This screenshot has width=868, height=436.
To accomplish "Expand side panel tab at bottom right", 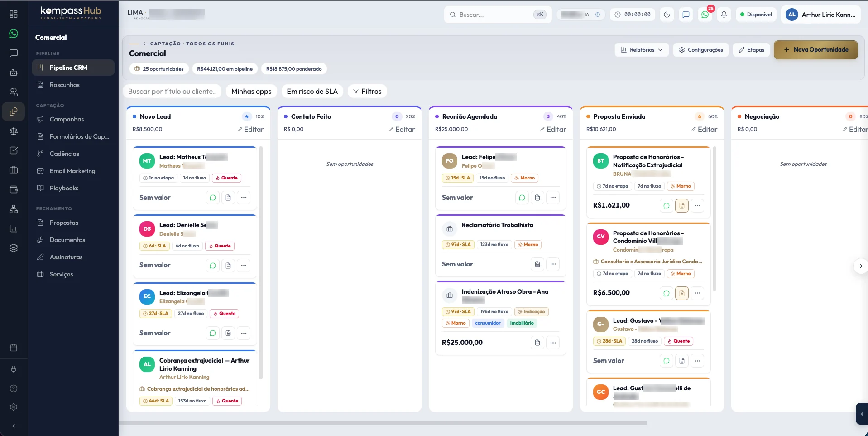I will coord(862,414).
